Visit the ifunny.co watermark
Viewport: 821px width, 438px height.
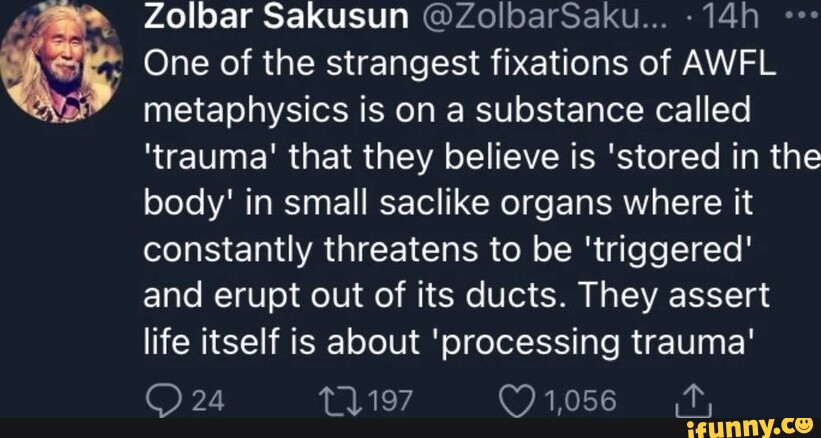747,427
